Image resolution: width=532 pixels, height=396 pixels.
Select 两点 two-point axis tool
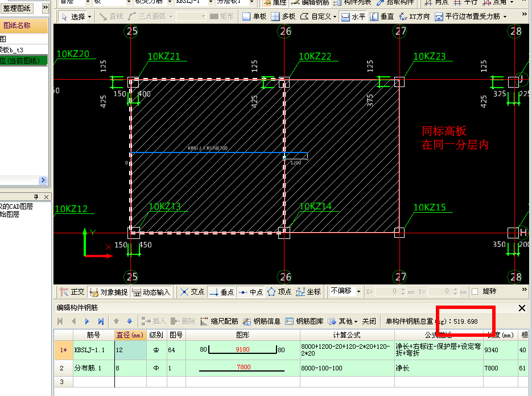point(436,3)
